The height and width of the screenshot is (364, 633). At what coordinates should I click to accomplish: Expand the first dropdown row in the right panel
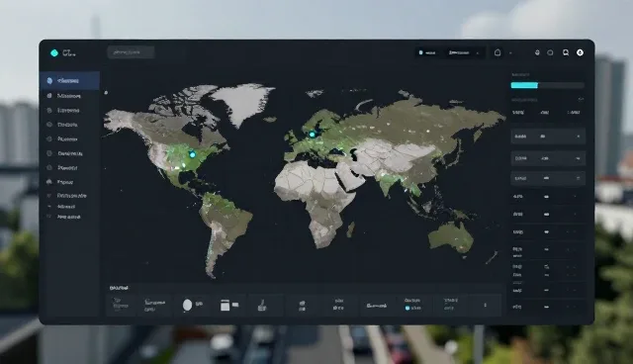click(x=548, y=136)
